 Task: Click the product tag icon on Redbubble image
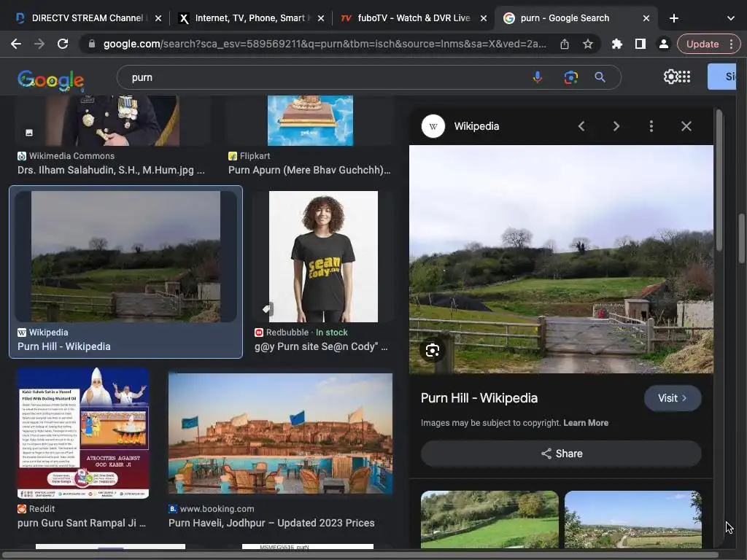click(267, 309)
